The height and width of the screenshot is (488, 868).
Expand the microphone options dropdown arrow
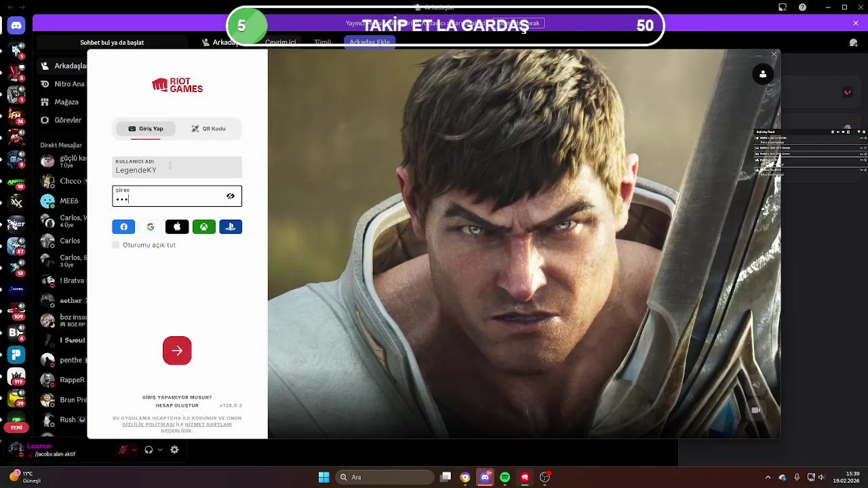(134, 449)
